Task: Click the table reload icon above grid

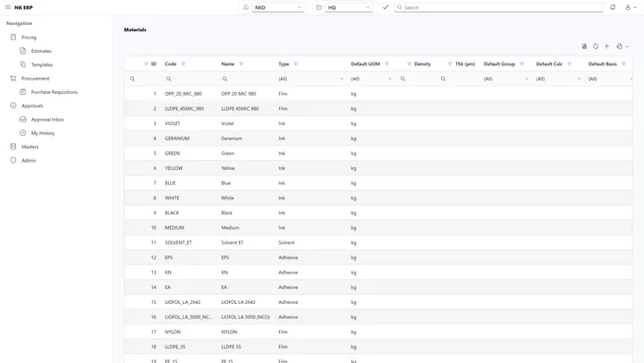Action: (x=596, y=46)
